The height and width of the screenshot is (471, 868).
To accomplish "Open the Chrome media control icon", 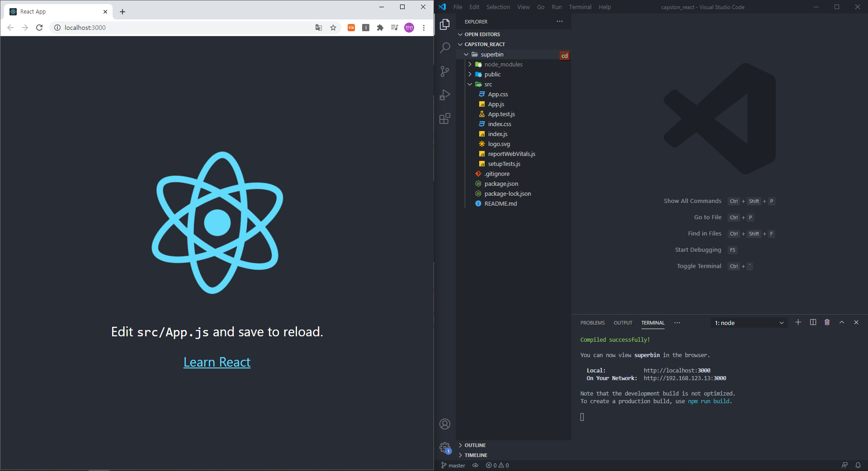I will coord(394,28).
